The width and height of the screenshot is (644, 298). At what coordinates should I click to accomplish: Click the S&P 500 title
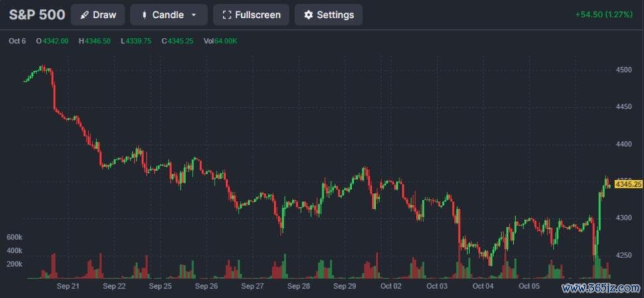click(37, 15)
